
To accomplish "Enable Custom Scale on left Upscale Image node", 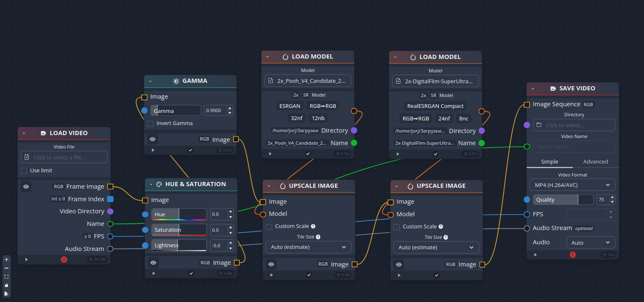I will tap(269, 226).
